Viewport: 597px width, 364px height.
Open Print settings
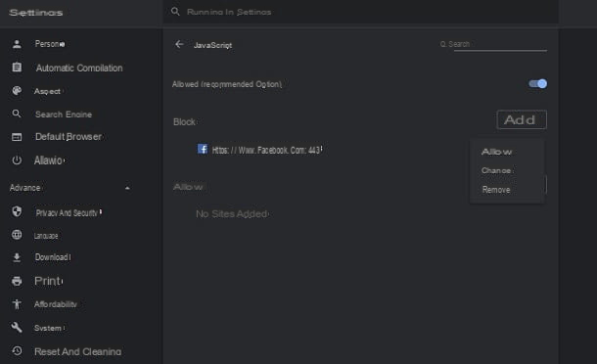click(x=48, y=281)
